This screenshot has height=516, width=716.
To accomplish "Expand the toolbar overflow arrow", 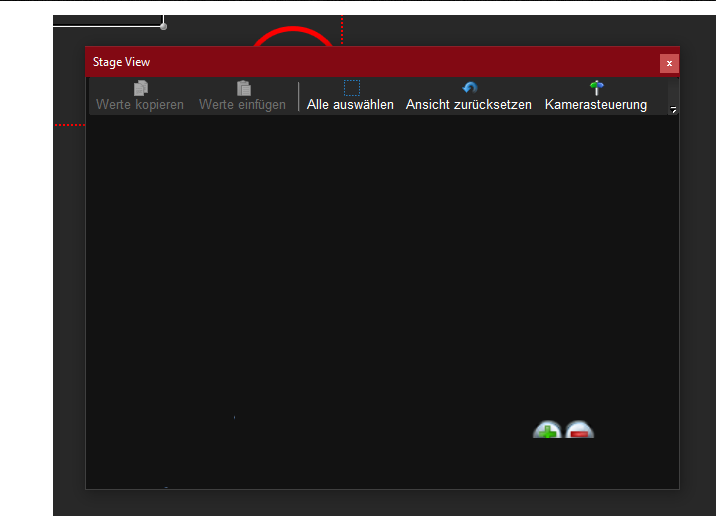I will coord(673,110).
